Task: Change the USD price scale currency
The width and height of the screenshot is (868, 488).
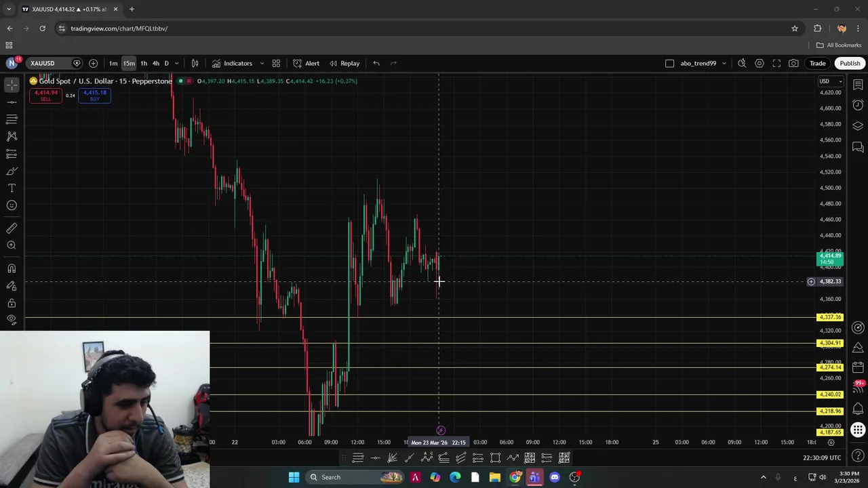Action: pos(830,81)
